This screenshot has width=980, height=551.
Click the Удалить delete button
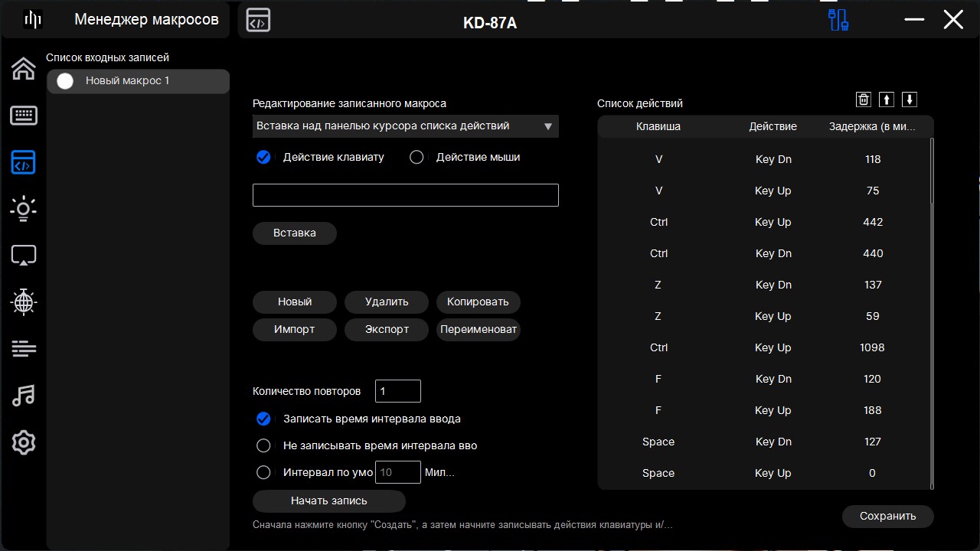tap(387, 302)
